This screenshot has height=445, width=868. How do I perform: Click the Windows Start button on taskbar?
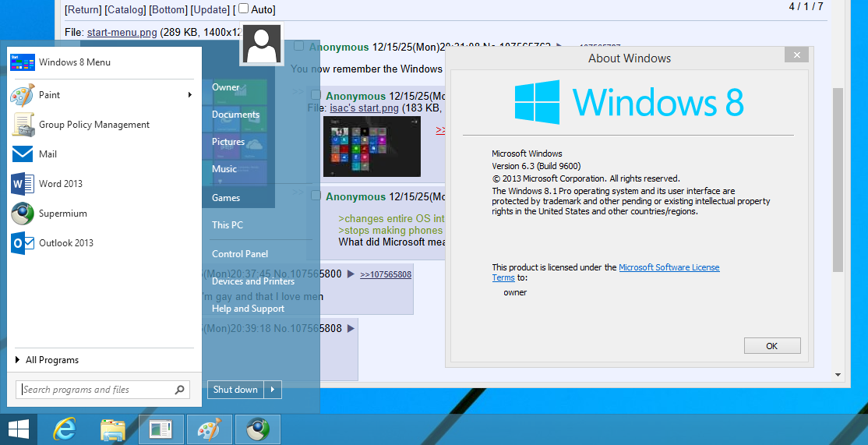(x=18, y=429)
